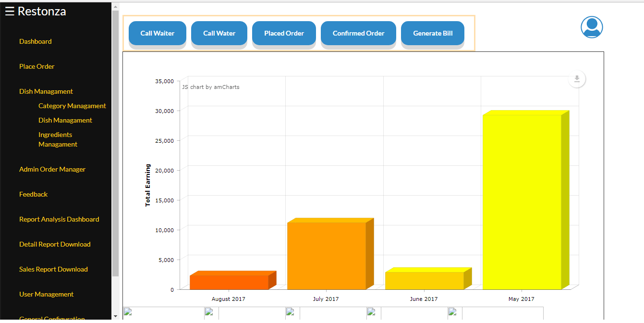Go to Dashboard in the sidebar
Screen dimensions: 644x323
[36, 41]
